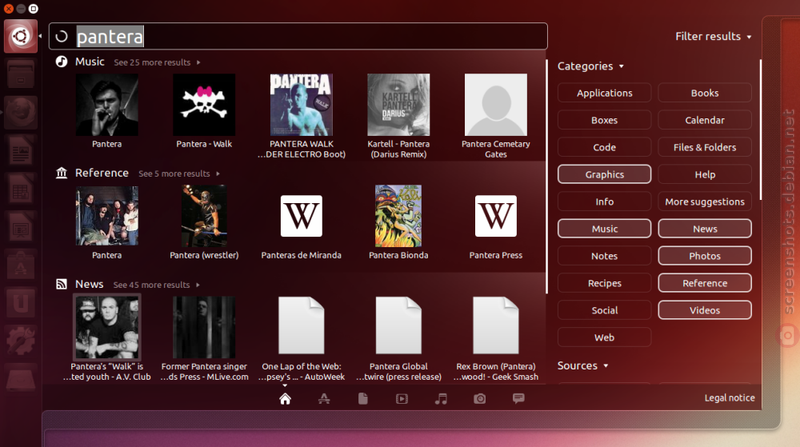The width and height of the screenshot is (800, 447).
Task: Open Ubuntu Software Center from the launcher
Action: click(20, 266)
